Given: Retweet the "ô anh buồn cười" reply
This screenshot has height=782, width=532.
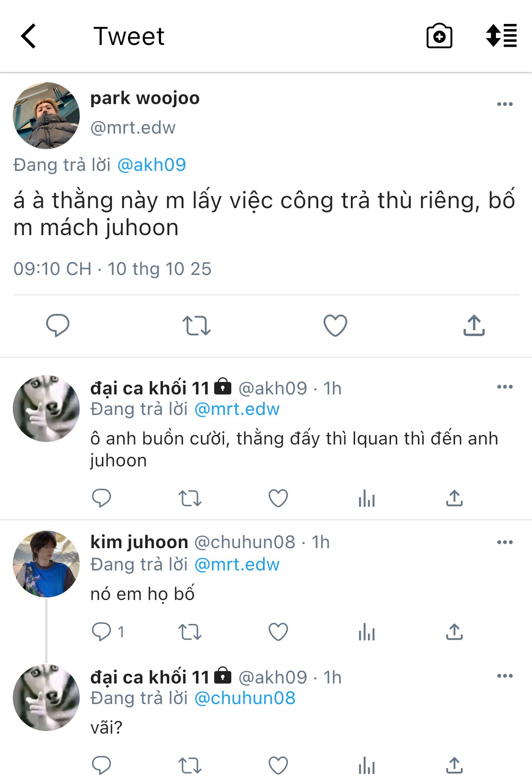Looking at the screenshot, I should (x=190, y=498).
